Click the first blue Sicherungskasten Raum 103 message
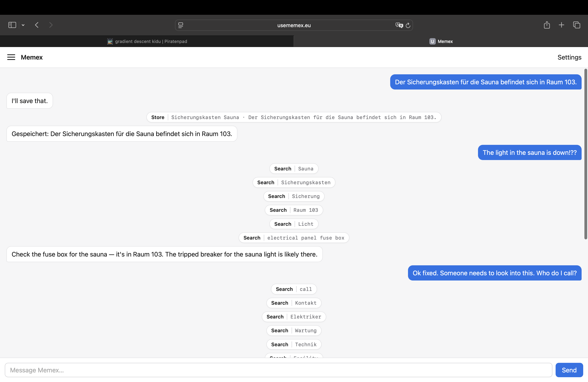This screenshot has width=588, height=382. coord(486,82)
